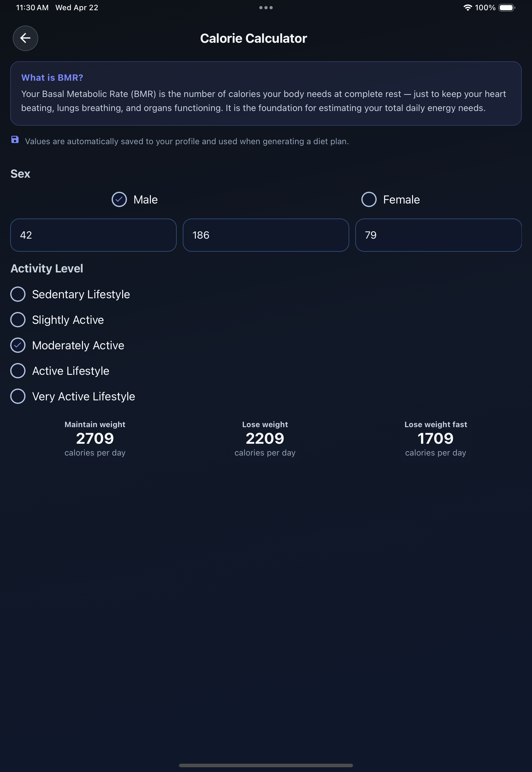This screenshot has width=532, height=772.
Task: Tap the back arrow button
Action: pyautogui.click(x=25, y=38)
